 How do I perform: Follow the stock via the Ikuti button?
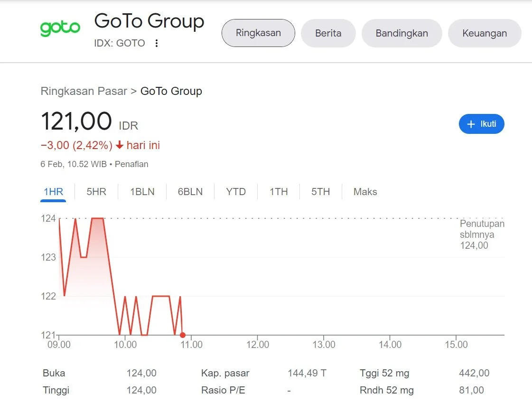coord(482,124)
